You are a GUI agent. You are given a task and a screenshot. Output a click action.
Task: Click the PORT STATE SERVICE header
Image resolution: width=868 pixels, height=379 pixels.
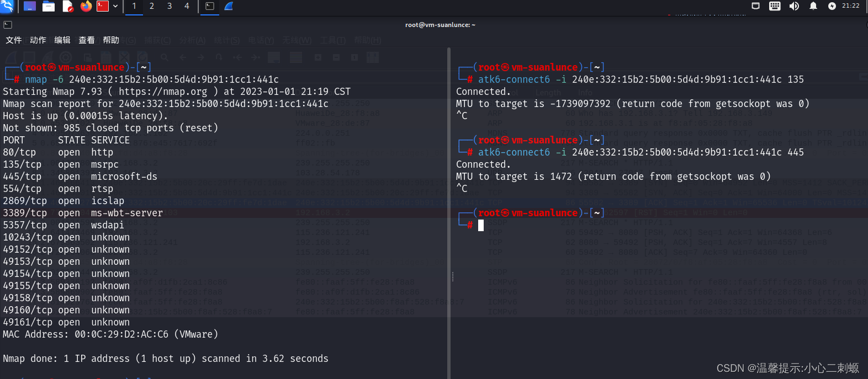[66, 140]
